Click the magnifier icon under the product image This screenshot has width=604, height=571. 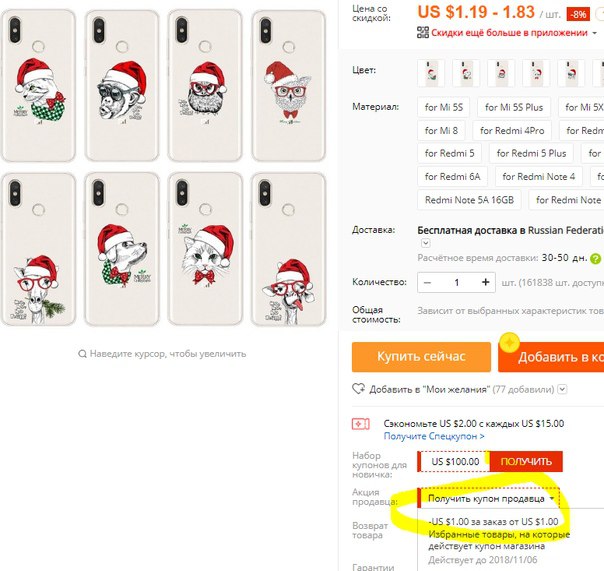tap(82, 354)
